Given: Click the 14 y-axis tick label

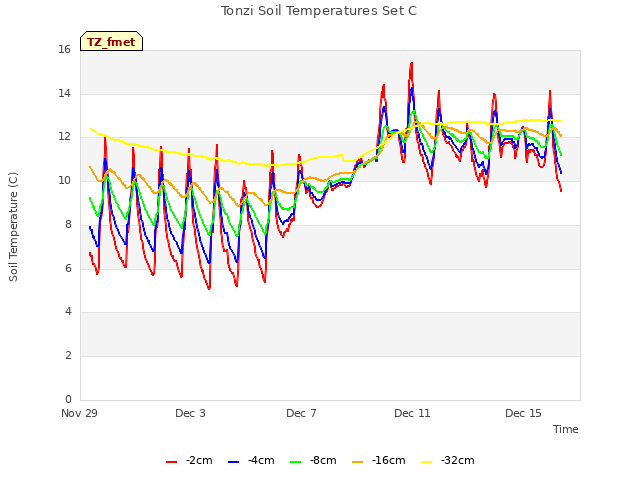Looking at the screenshot, I should tap(64, 93).
